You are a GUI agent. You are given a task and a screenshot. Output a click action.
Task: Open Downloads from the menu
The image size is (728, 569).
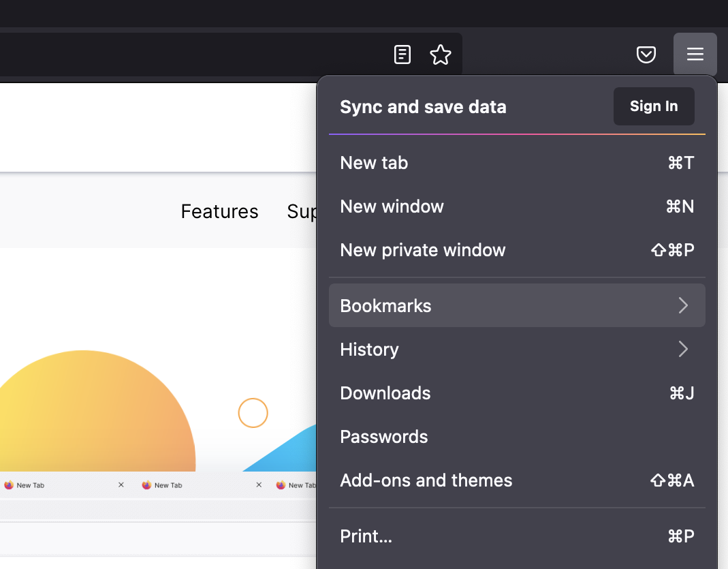(x=385, y=393)
